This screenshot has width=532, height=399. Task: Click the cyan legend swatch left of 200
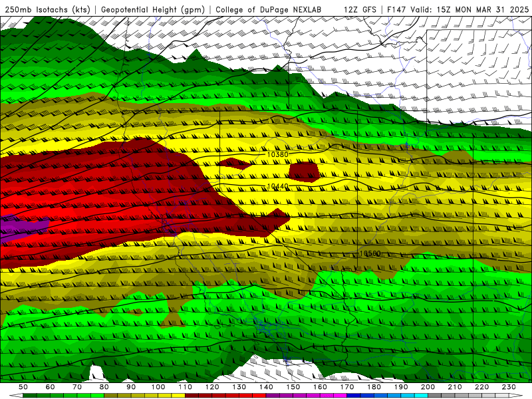click(421, 395)
